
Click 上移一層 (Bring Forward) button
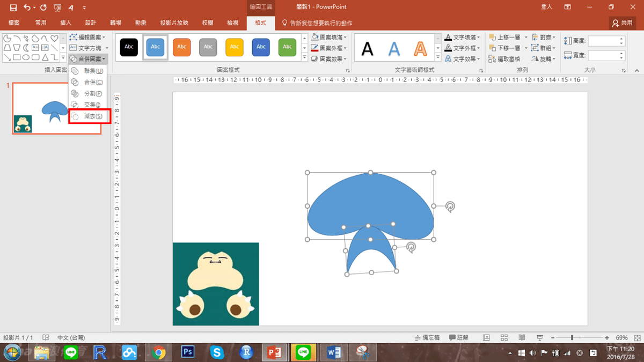(504, 38)
